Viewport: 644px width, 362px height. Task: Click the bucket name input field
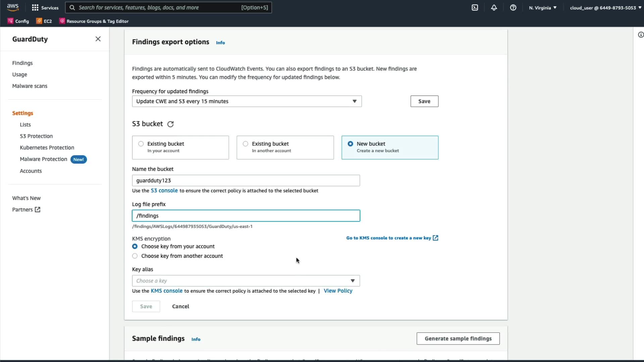point(246,181)
